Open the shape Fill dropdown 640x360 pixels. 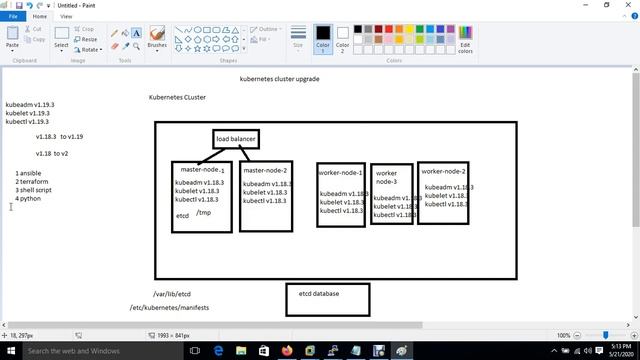(x=260, y=40)
